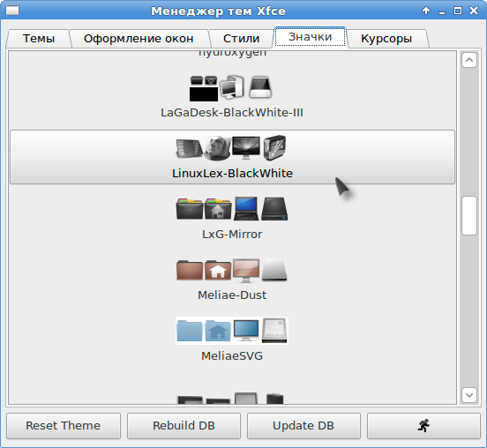Screen dimensions: 487x448
Task: Select the LxG-Mirror theme label
Action: pos(232,234)
